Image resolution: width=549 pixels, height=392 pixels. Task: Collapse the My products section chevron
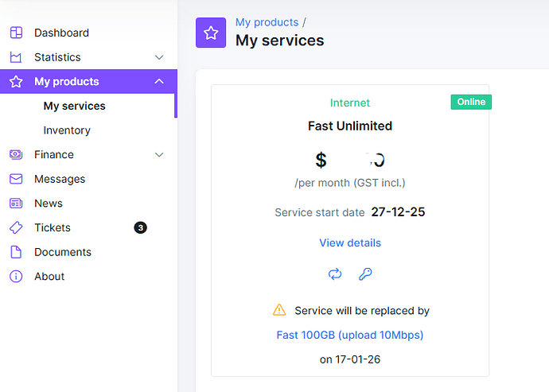pyautogui.click(x=159, y=82)
